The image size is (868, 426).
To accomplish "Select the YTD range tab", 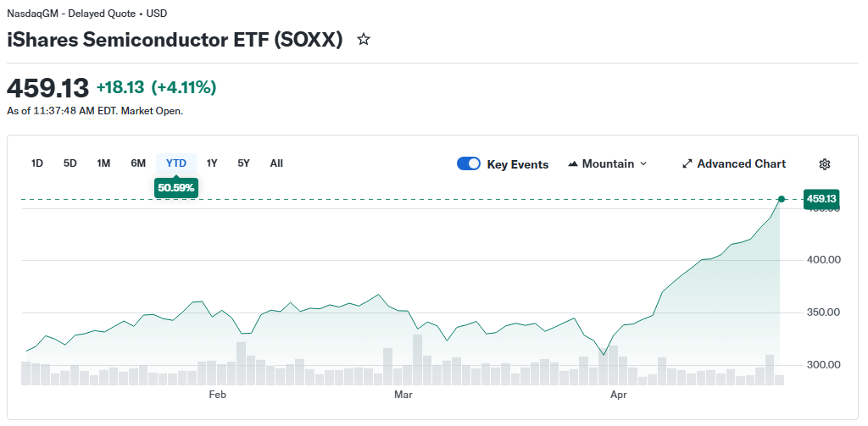I will pos(176,163).
